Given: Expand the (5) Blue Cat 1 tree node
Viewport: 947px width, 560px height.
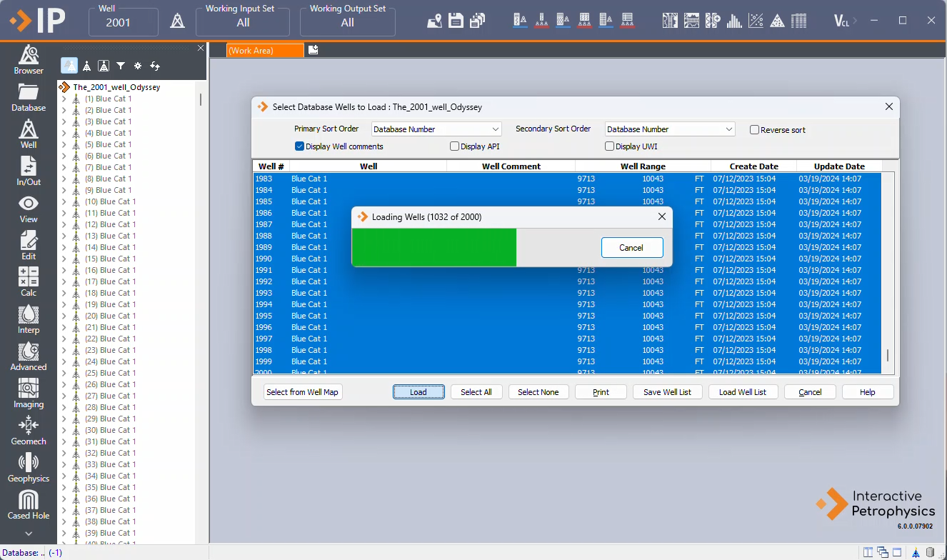Looking at the screenshot, I should coord(64,144).
